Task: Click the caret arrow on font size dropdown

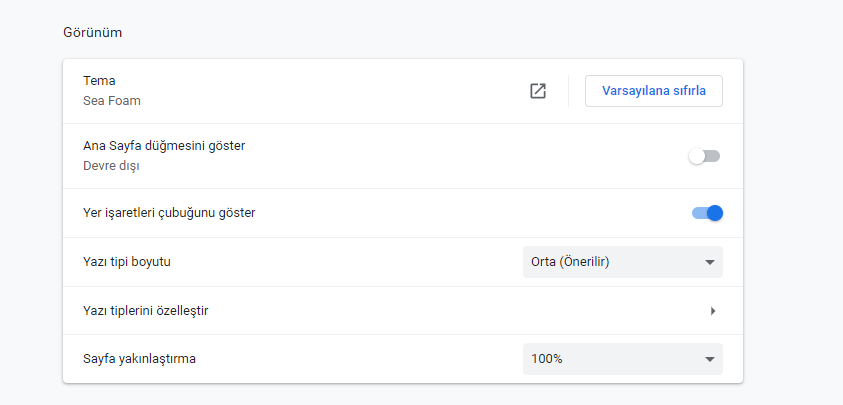Action: (x=709, y=262)
